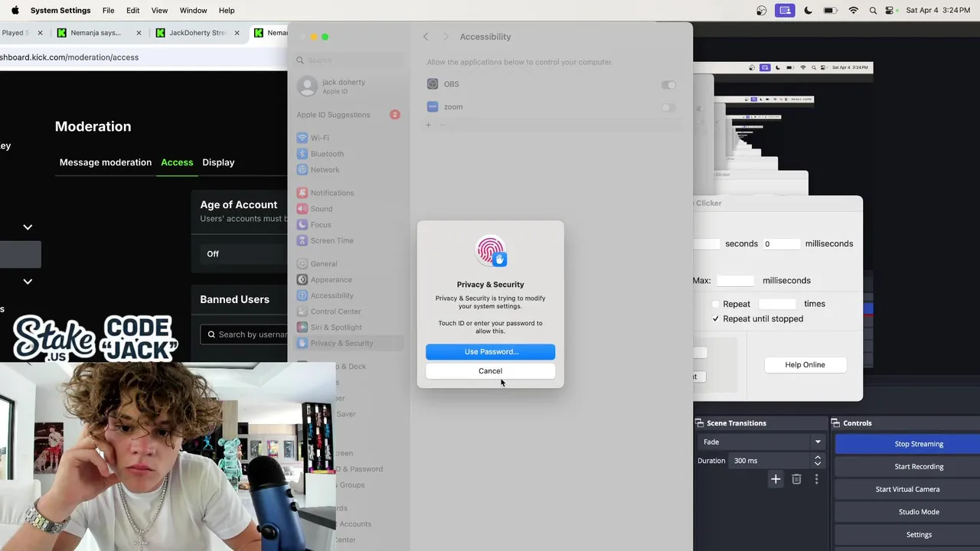The image size is (980, 551).
Task: Switch to the JackDoherty Stream browser tab
Action: pyautogui.click(x=198, y=33)
